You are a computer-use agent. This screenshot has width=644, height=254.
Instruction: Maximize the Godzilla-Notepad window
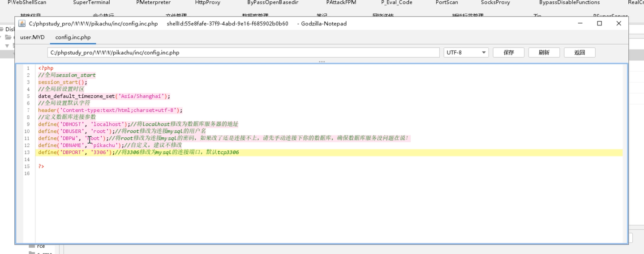click(x=599, y=23)
